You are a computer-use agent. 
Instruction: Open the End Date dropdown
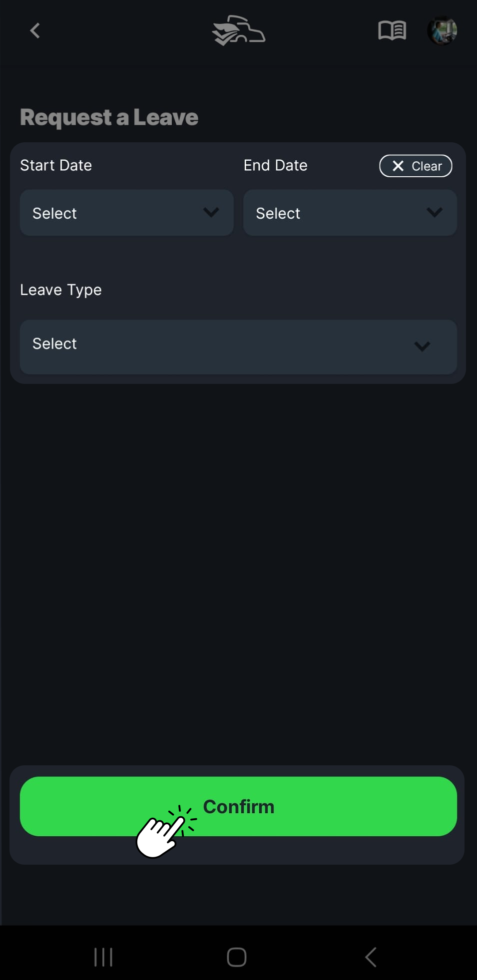pos(350,213)
